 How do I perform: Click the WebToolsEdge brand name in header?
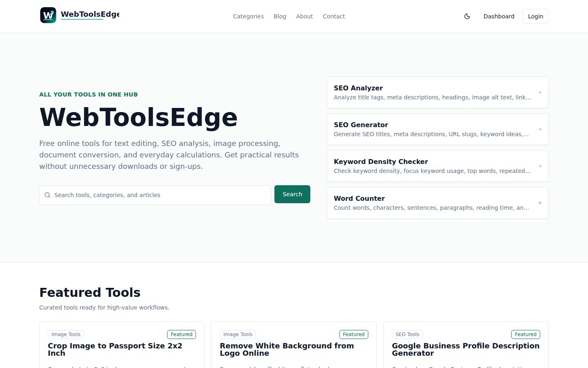90,14
